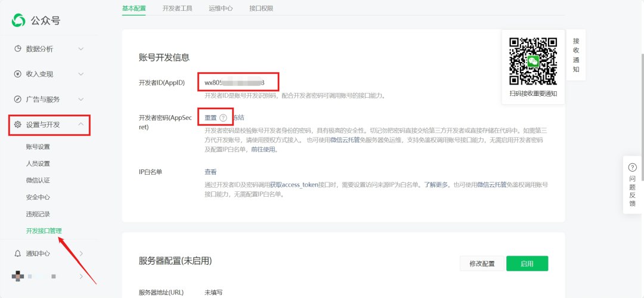Image resolution: width=644 pixels, height=298 pixels.
Task: Click the 广告与服务 compass icon
Action: pyautogui.click(x=18, y=99)
